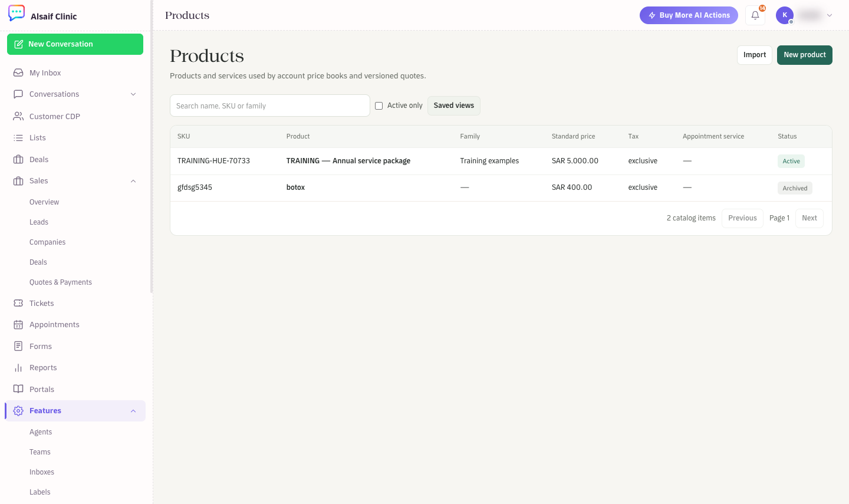Click the Sales briefcase icon
This screenshot has width=849, height=504.
click(x=18, y=181)
